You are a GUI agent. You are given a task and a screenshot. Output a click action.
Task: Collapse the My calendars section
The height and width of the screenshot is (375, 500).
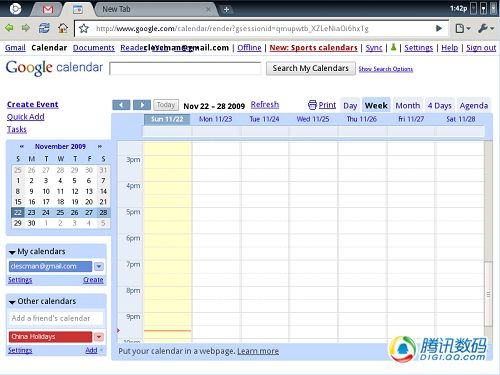[12, 252]
